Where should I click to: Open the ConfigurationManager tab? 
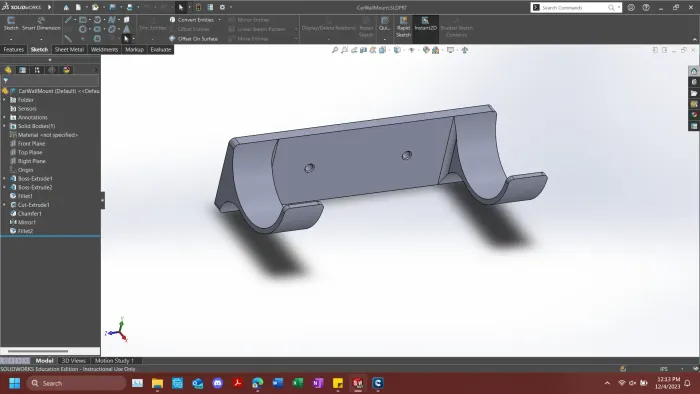coord(37,70)
